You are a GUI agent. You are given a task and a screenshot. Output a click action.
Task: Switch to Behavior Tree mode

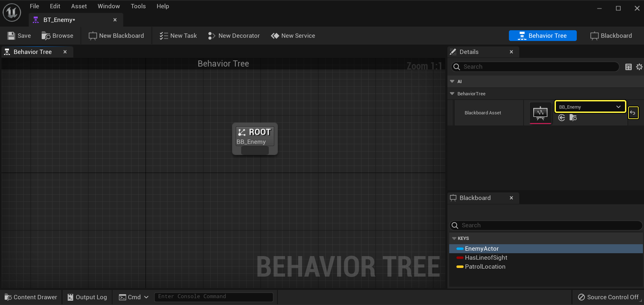pos(543,36)
